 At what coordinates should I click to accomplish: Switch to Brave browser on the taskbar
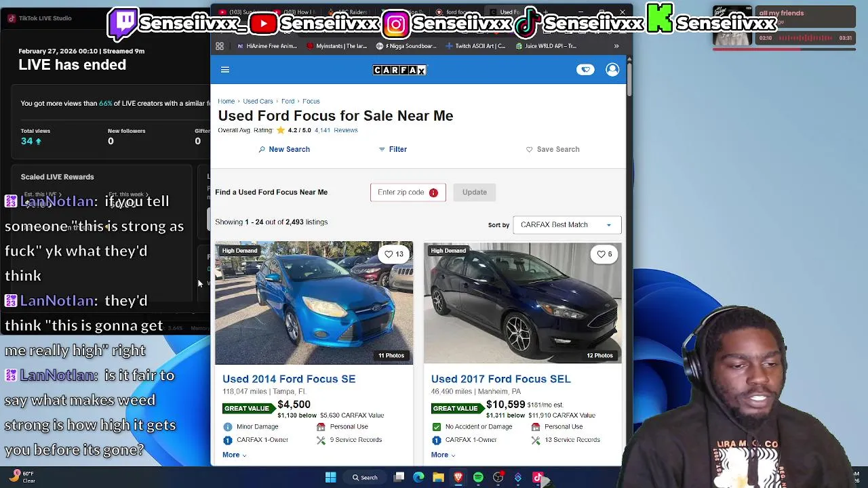[458, 478]
